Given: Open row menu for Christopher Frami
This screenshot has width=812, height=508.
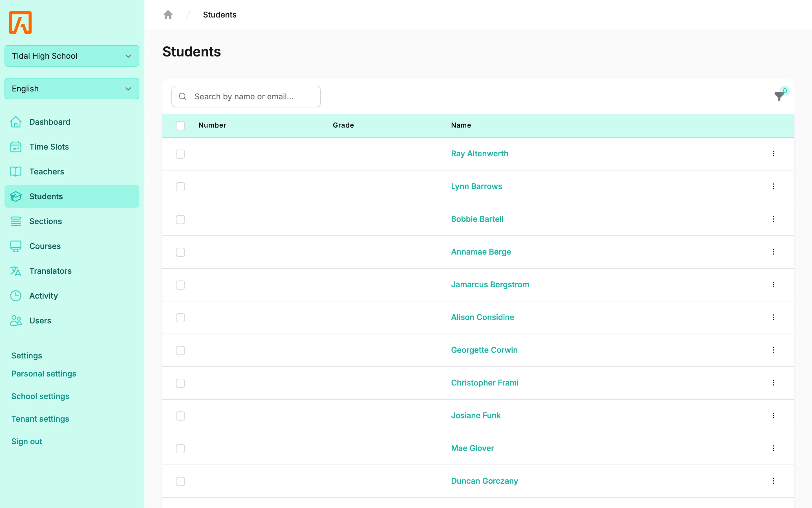Looking at the screenshot, I should click(x=773, y=383).
